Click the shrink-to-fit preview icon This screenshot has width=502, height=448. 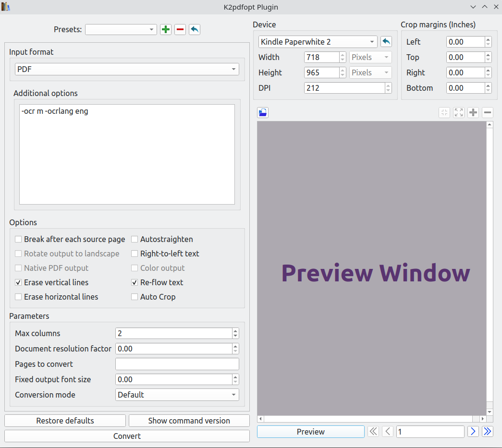coord(444,112)
